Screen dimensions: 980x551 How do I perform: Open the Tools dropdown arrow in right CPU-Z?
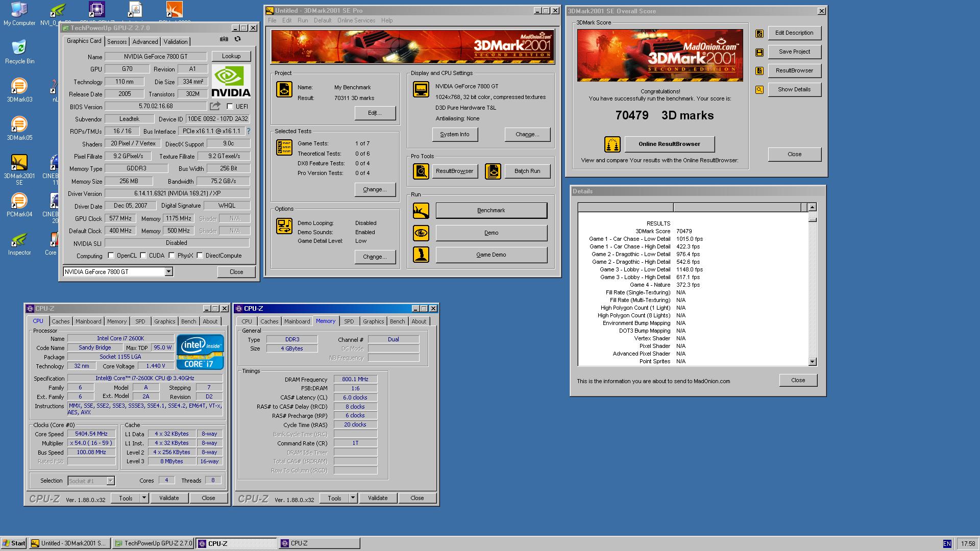pos(353,498)
